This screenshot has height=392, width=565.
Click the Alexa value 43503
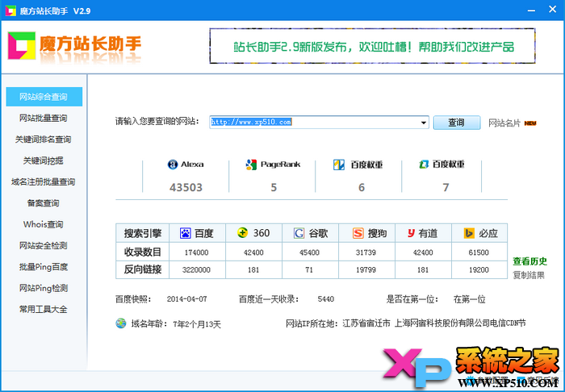pyautogui.click(x=186, y=188)
